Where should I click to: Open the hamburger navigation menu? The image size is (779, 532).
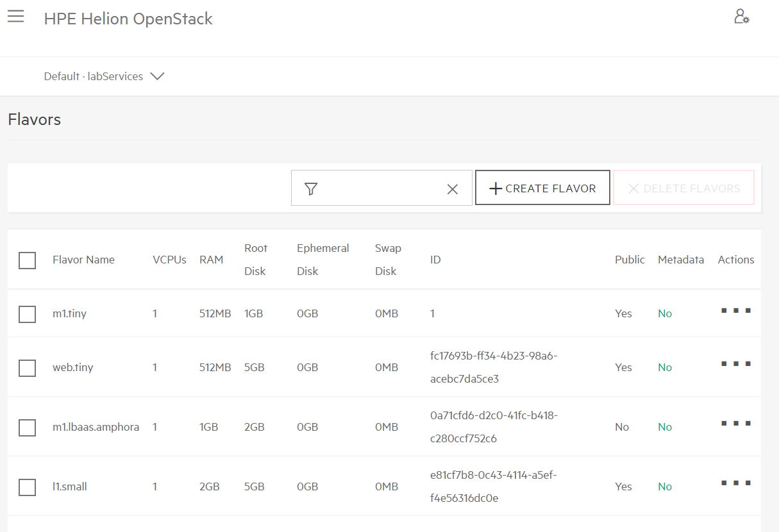coord(16,17)
